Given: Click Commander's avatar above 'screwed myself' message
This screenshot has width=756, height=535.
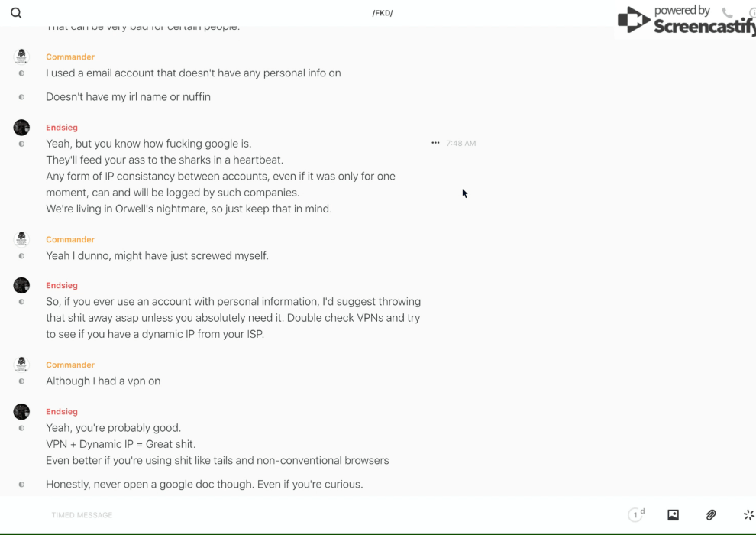Looking at the screenshot, I should coord(21,238).
